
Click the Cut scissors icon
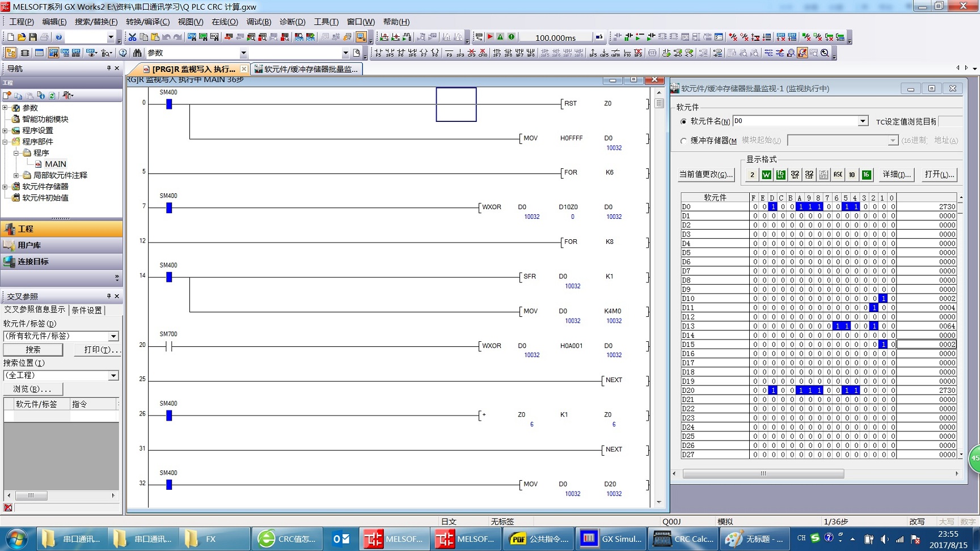click(132, 37)
